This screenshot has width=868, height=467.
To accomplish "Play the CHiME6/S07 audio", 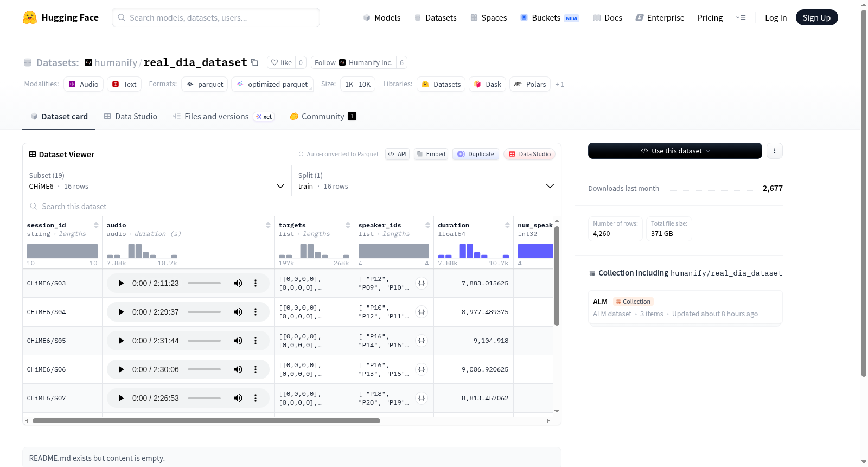I will (x=122, y=398).
